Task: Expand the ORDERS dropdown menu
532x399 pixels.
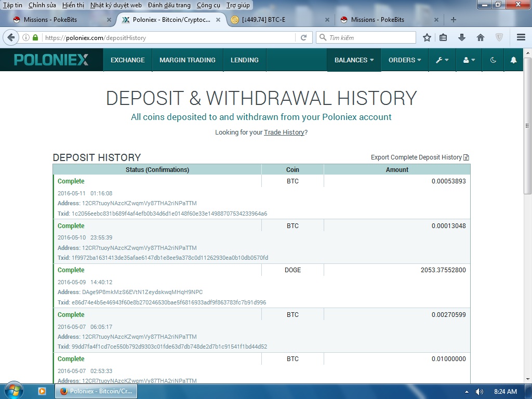Action: 405,60
